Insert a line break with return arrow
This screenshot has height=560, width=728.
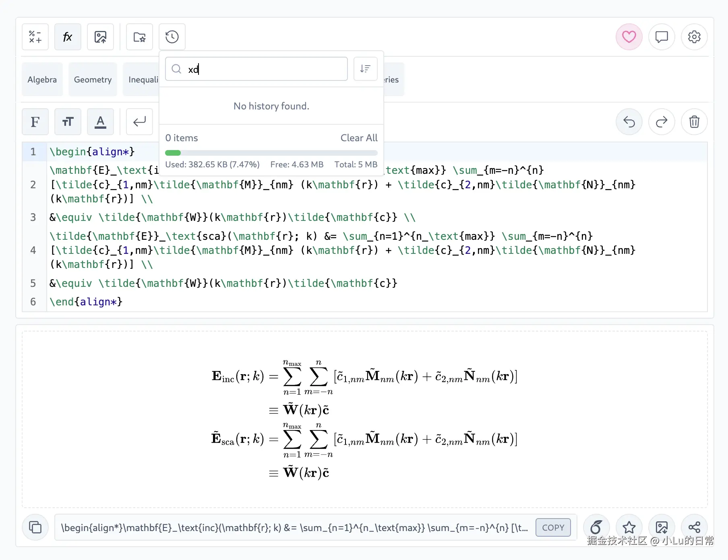(139, 121)
